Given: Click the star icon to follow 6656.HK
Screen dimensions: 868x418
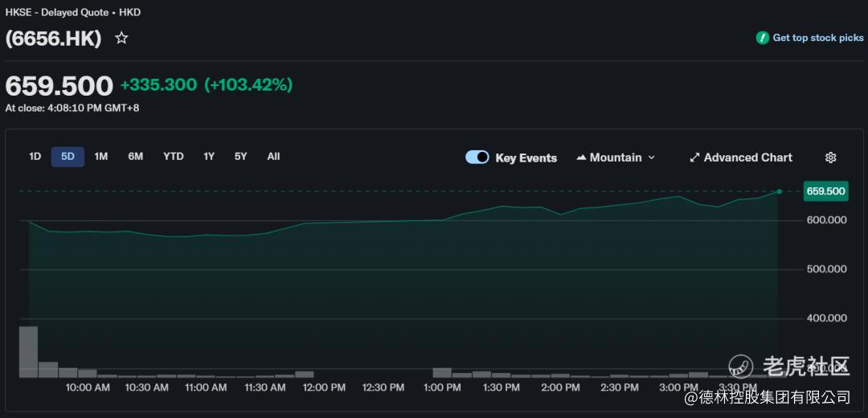Looking at the screenshot, I should coord(121,38).
